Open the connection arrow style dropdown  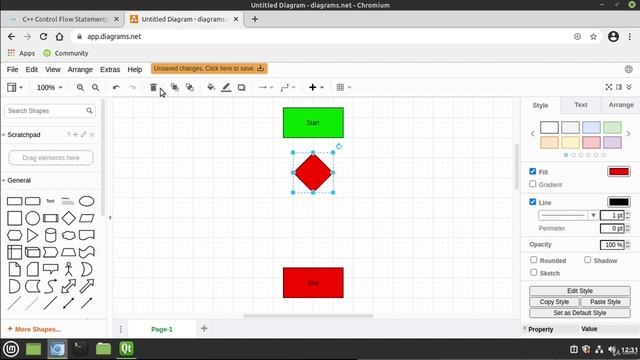(x=266, y=87)
